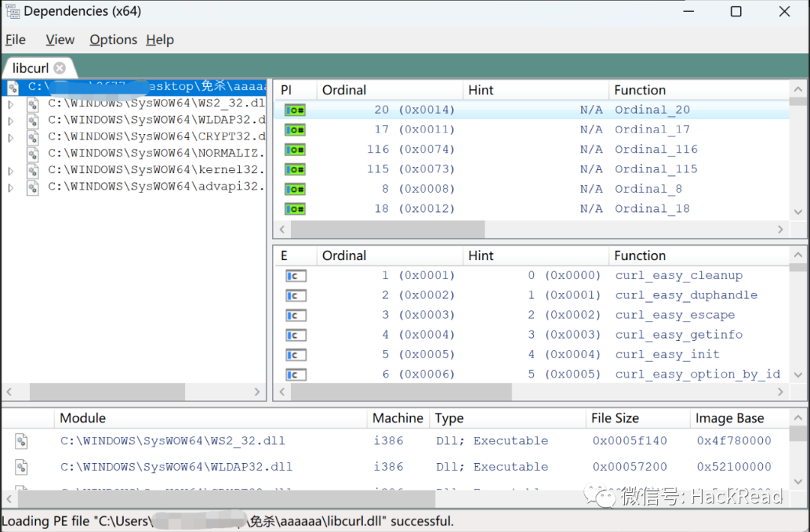
Task: Click the module icon in WLDAP32.dll list row
Action: pyautogui.click(x=22, y=467)
